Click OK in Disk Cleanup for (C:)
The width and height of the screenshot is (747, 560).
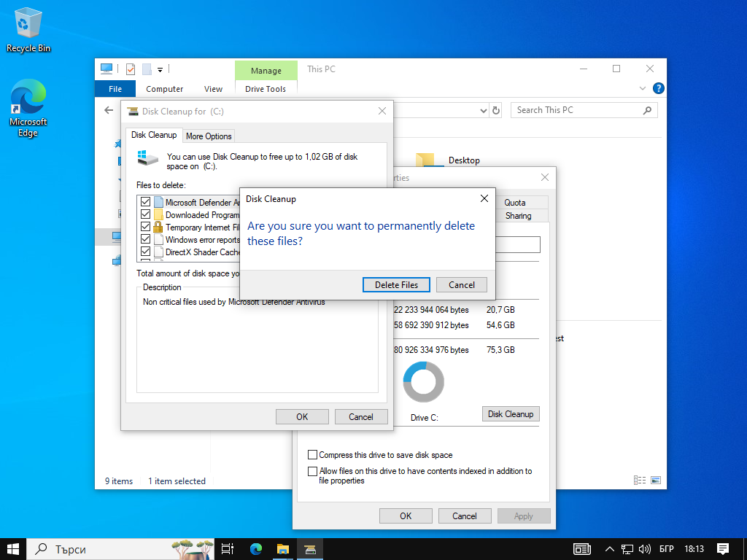tap(302, 416)
